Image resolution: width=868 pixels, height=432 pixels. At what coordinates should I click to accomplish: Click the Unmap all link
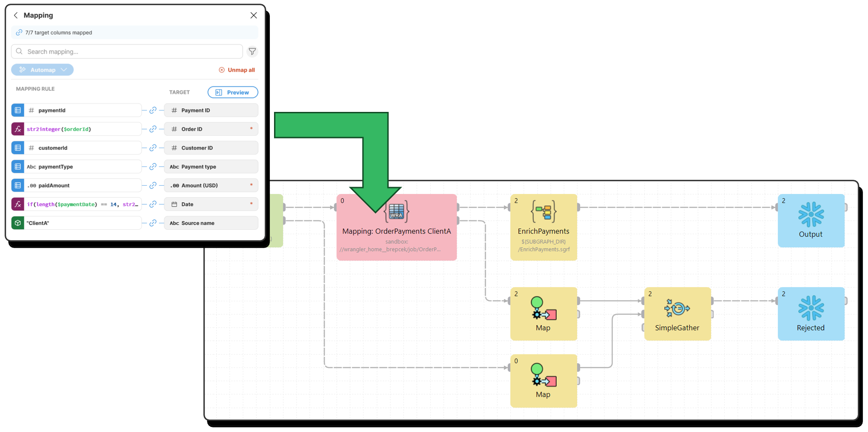(x=237, y=70)
